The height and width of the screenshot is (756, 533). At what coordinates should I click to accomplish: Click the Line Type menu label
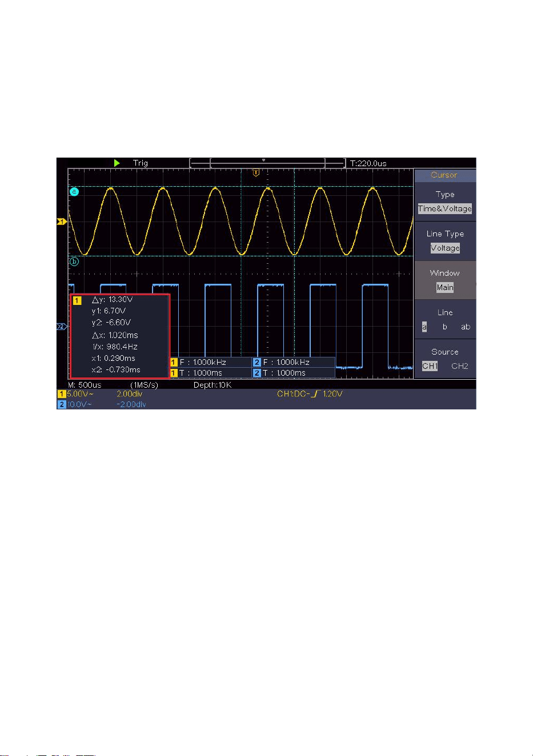click(x=445, y=234)
